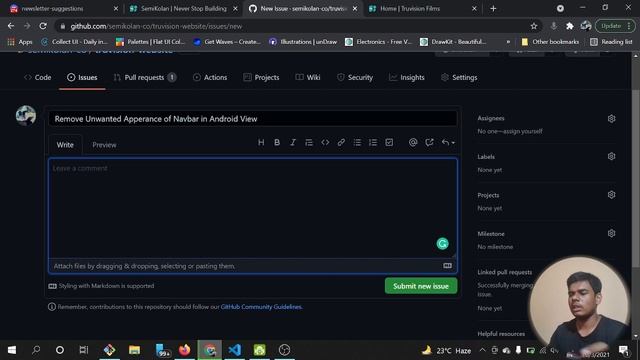The width and height of the screenshot is (640, 360).
Task: Open the Windows Start menu
Action: pyautogui.click(x=12, y=350)
